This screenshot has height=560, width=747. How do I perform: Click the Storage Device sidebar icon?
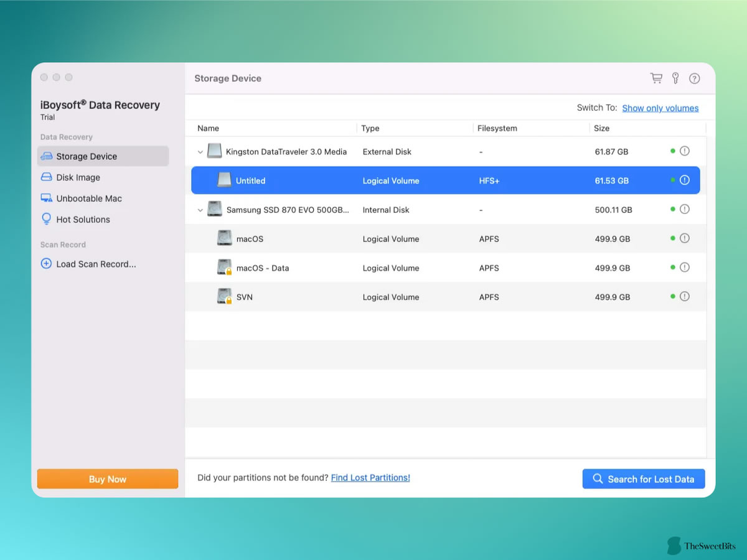(x=46, y=156)
